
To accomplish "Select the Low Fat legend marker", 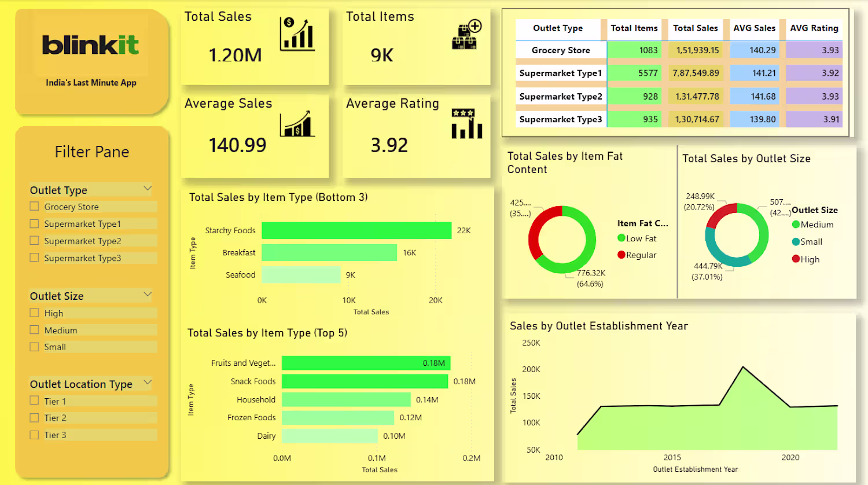I will tap(621, 238).
